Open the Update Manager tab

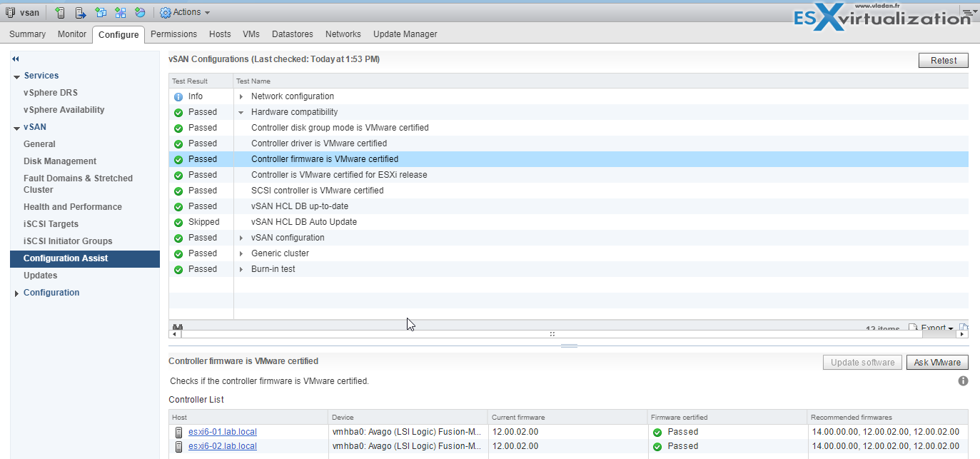point(405,34)
